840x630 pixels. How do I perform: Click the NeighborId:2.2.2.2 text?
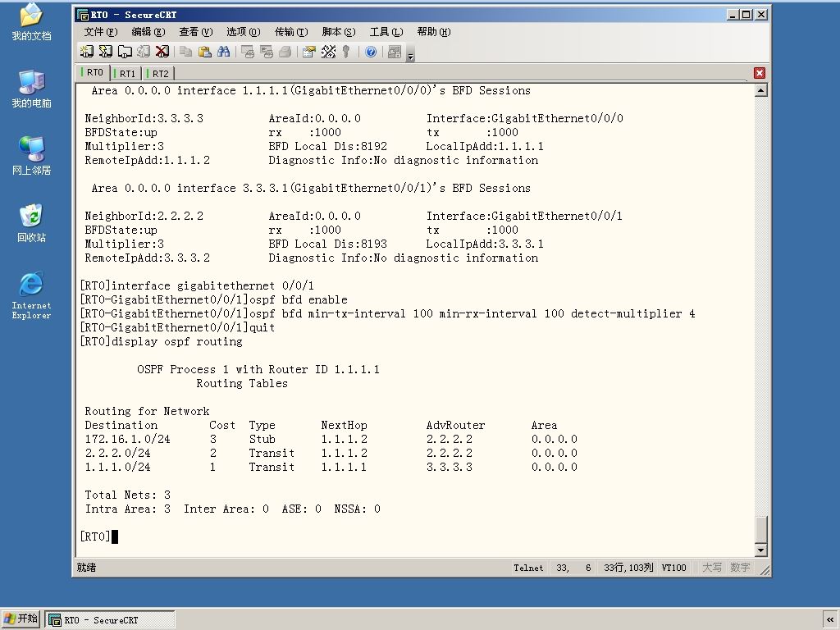click(x=144, y=216)
